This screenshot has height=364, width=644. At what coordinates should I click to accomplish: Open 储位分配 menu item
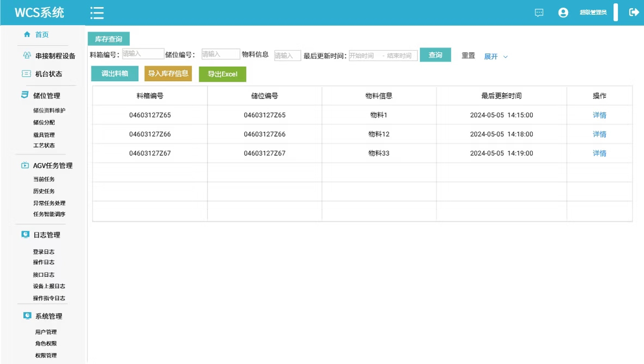tap(44, 123)
